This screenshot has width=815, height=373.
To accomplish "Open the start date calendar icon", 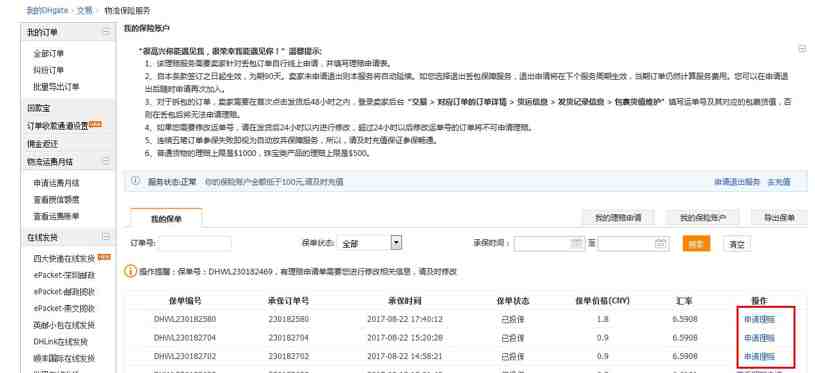I will (x=577, y=243).
